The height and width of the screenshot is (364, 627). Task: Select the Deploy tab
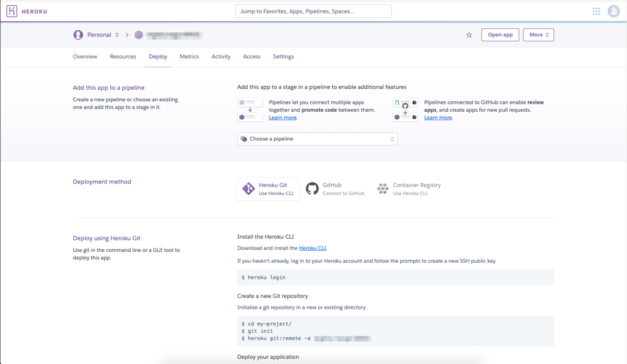pyautogui.click(x=158, y=56)
